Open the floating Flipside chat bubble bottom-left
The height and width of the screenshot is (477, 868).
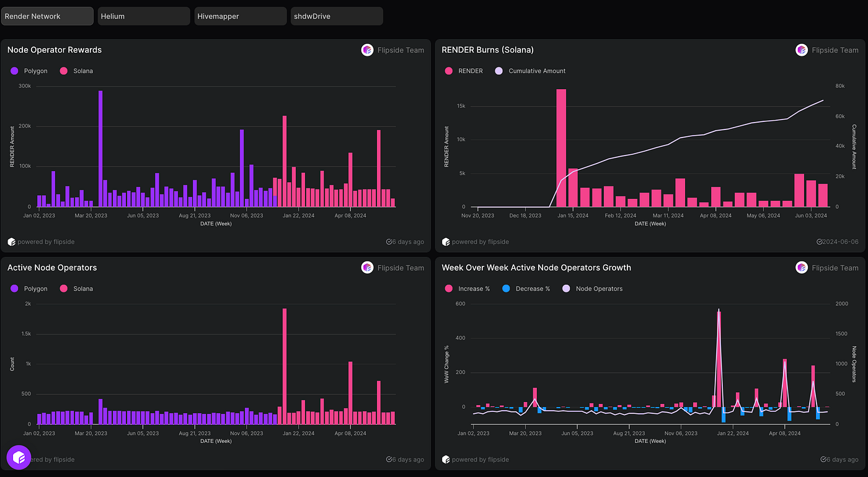[x=19, y=457]
